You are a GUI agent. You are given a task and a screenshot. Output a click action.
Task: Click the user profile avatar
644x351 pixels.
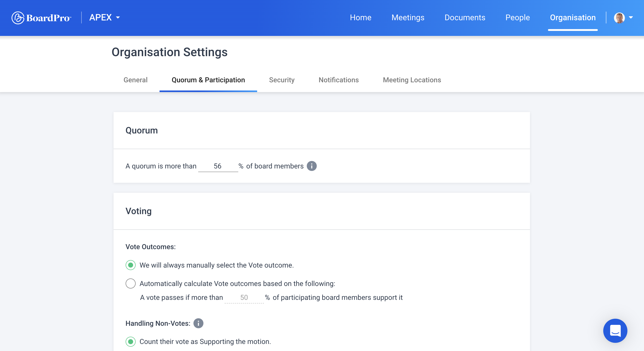(619, 18)
